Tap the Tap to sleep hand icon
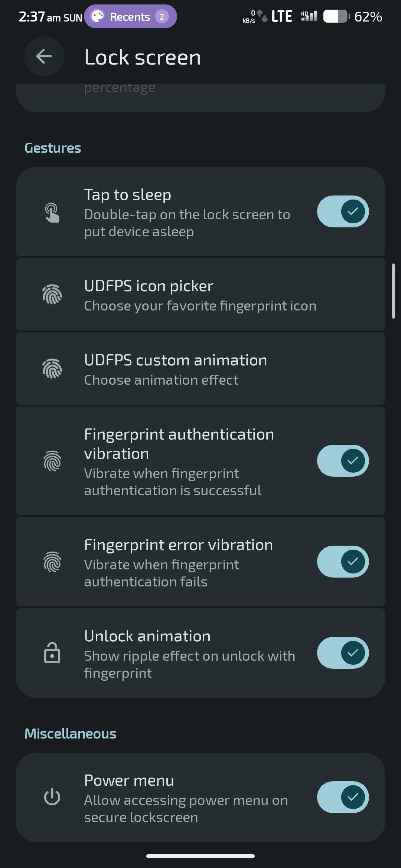This screenshot has width=401, height=868. pyautogui.click(x=52, y=212)
